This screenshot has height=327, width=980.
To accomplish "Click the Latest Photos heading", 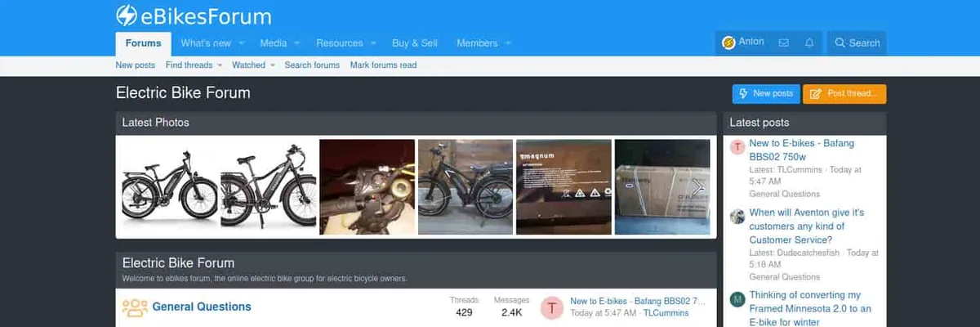I will (x=155, y=123).
